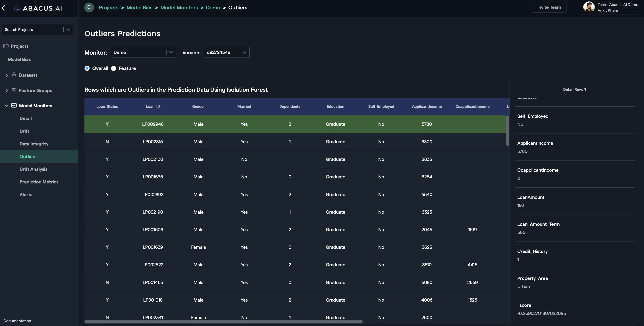Open the Documentation link

[x=17, y=321]
